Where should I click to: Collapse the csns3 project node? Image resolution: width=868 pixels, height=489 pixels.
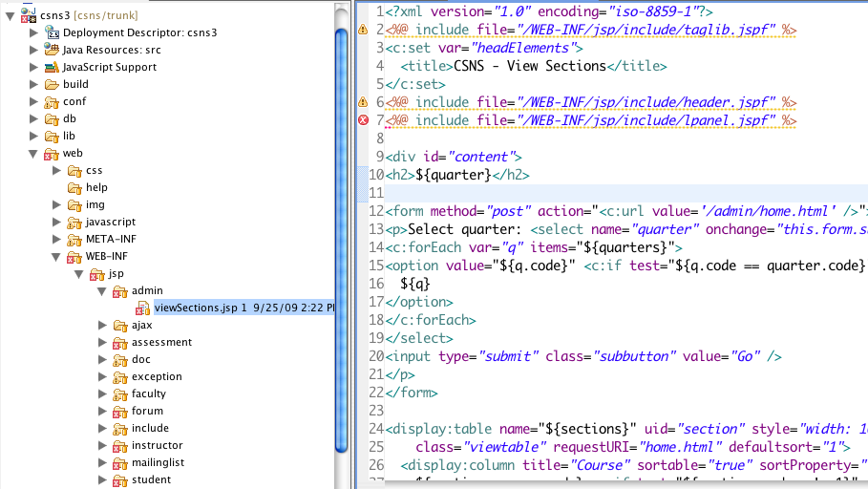[11, 15]
